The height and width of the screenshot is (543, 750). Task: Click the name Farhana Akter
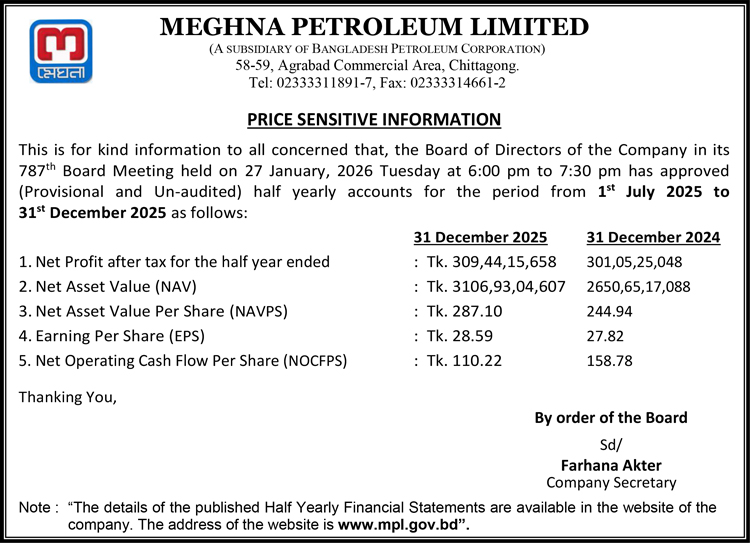[x=611, y=465]
